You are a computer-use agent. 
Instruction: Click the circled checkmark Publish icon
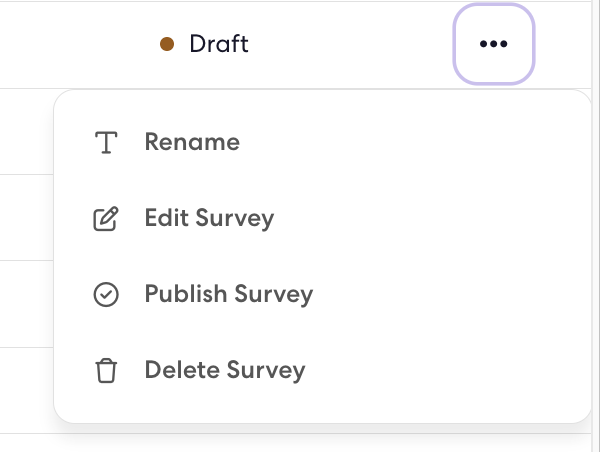click(106, 294)
